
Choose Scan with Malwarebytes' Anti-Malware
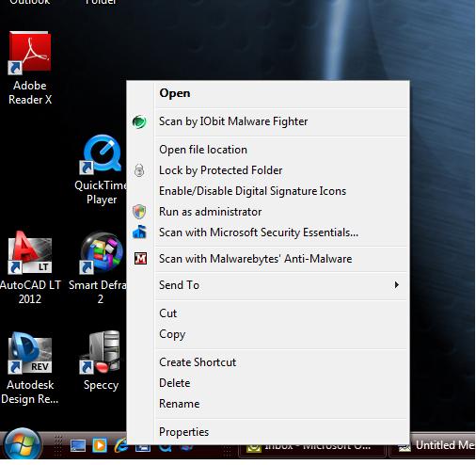pos(282,259)
